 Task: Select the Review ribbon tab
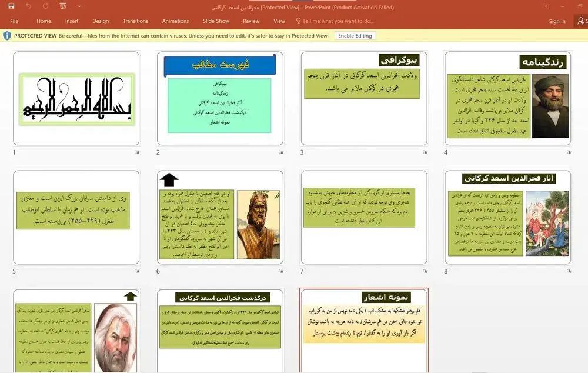[251, 21]
